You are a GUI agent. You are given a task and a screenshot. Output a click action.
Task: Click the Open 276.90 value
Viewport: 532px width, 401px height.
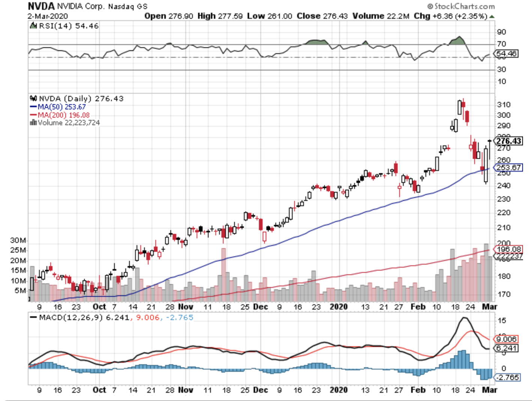169,16
